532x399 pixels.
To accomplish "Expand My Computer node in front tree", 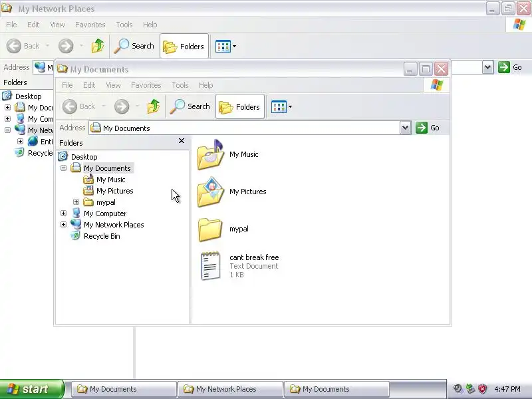I will 63,213.
